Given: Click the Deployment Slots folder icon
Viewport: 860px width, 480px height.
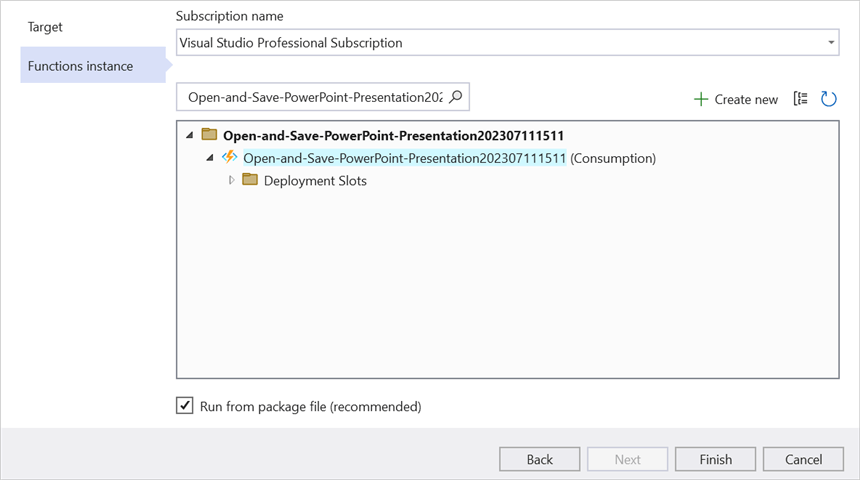Looking at the screenshot, I should (x=250, y=180).
